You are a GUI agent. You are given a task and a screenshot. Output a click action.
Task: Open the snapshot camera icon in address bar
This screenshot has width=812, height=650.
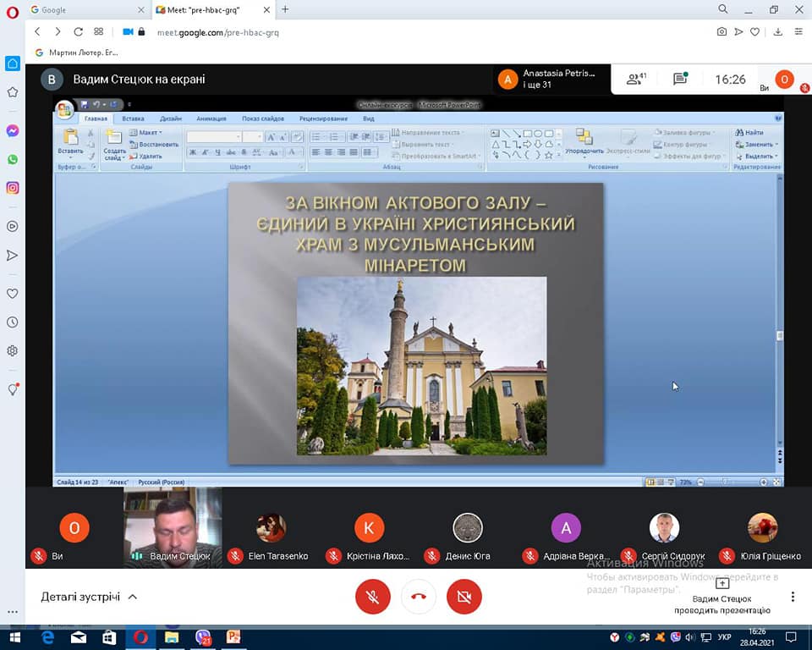pos(721,32)
